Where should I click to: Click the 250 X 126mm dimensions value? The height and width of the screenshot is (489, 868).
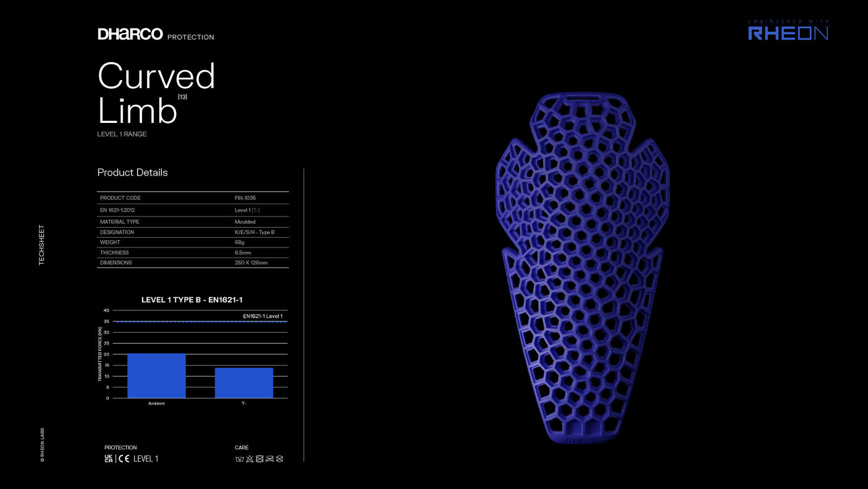(x=251, y=262)
